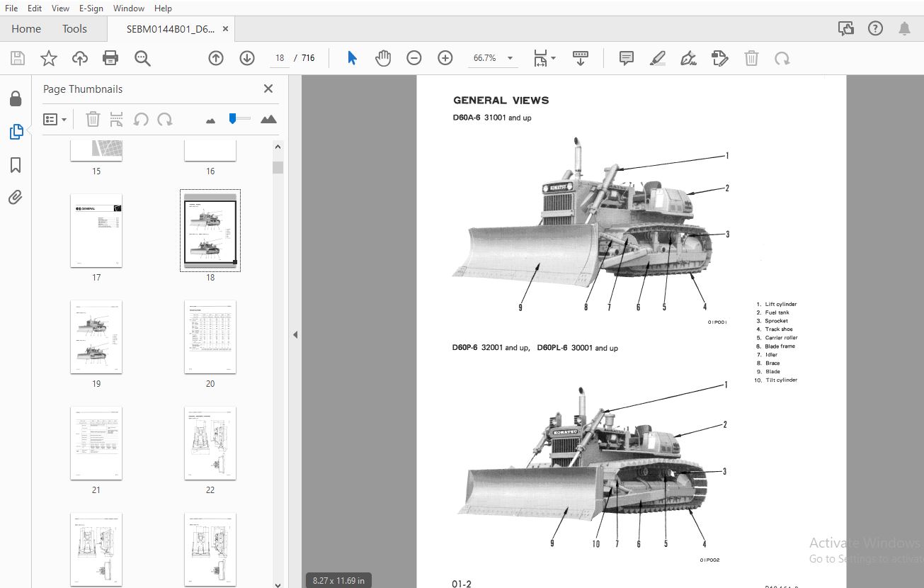Go to previous page arrow
This screenshot has width=924, height=588.
click(216, 58)
